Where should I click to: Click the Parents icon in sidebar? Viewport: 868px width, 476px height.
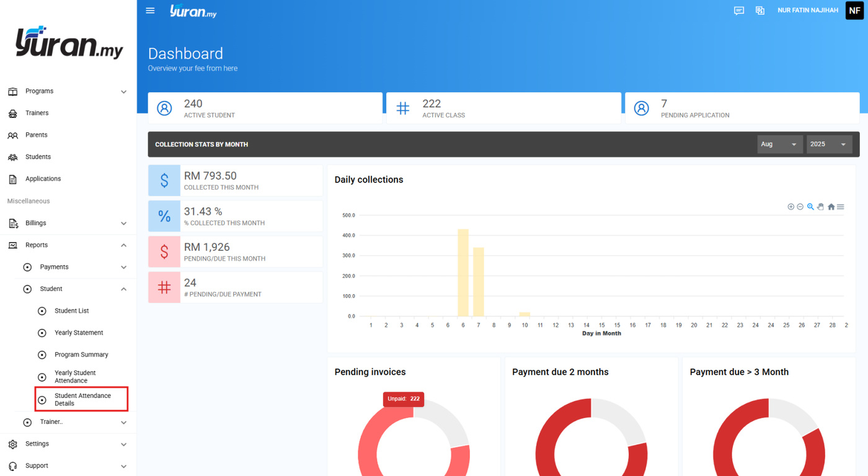pos(12,135)
